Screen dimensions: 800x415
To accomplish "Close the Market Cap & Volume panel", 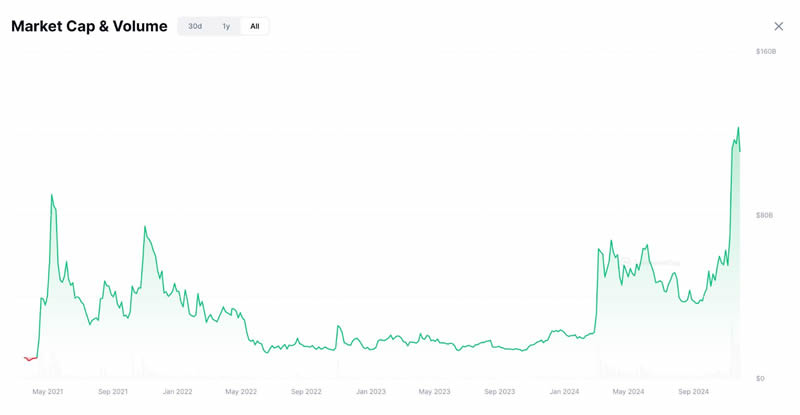I will 779,26.
